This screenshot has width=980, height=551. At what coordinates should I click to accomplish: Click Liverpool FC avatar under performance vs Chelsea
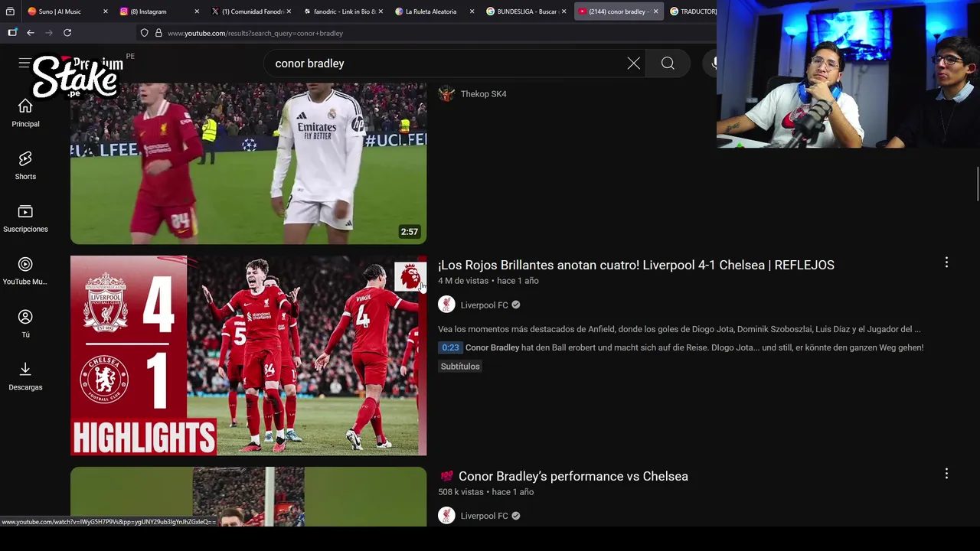pyautogui.click(x=446, y=516)
